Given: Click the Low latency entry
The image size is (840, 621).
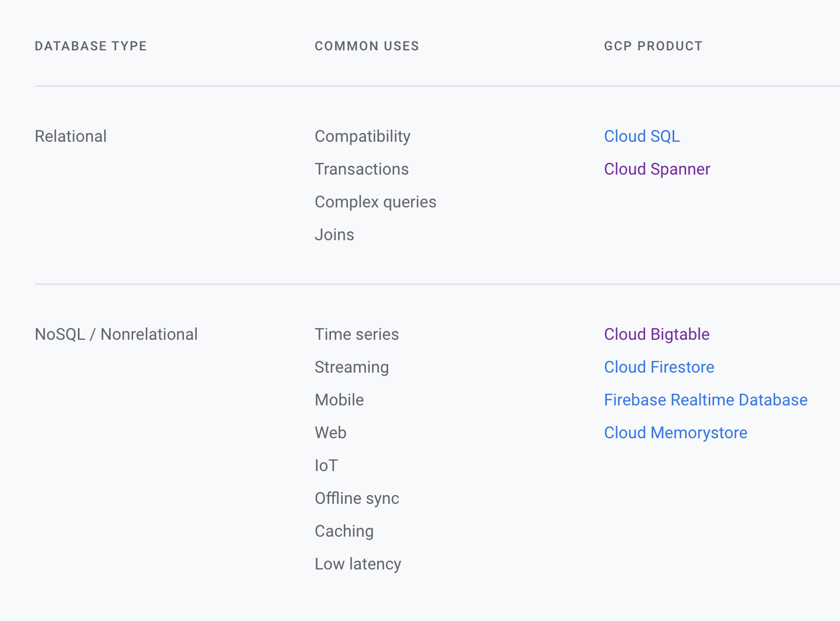Looking at the screenshot, I should (x=358, y=564).
